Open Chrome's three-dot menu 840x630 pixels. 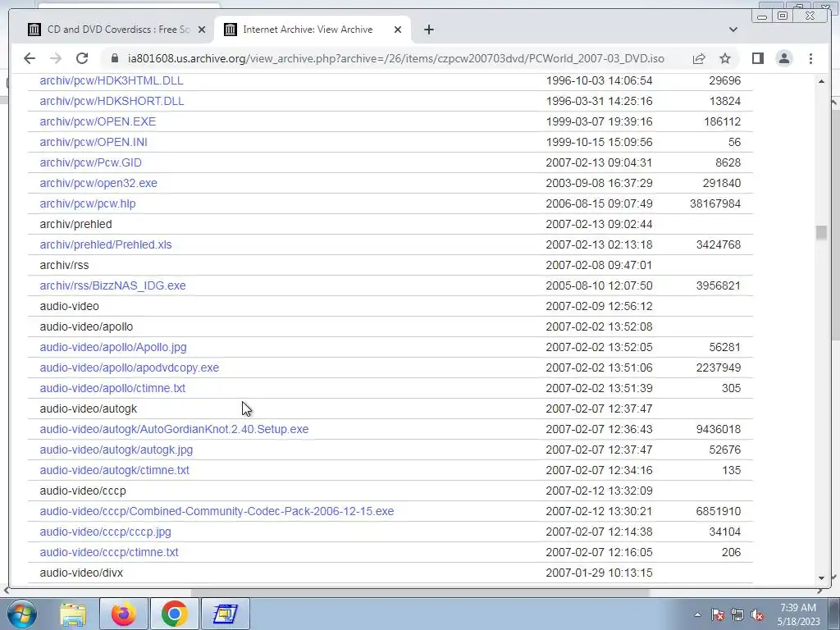coord(810,58)
